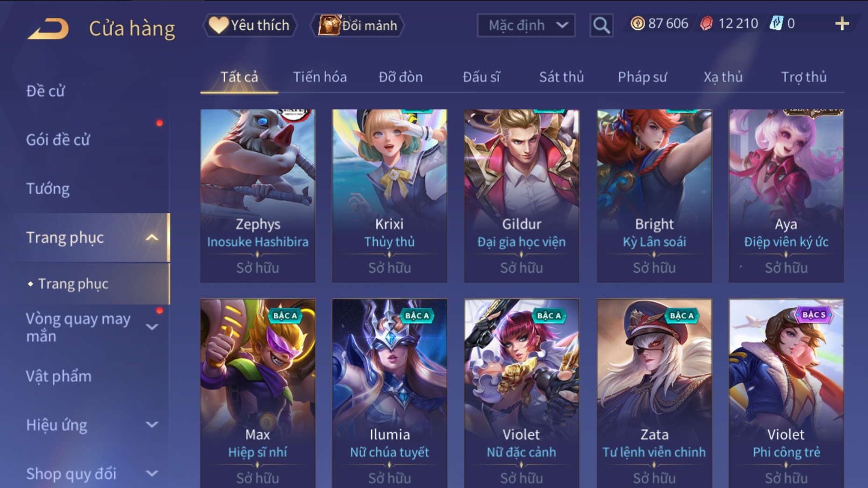Click the gold coin balance icon

point(638,23)
